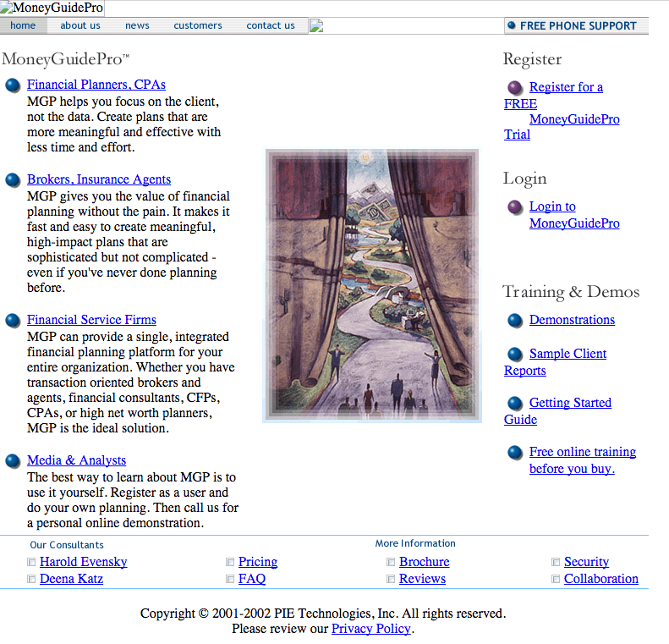669x644 pixels.
Task: Open Harold Evensky consultant link
Action: [x=84, y=562]
